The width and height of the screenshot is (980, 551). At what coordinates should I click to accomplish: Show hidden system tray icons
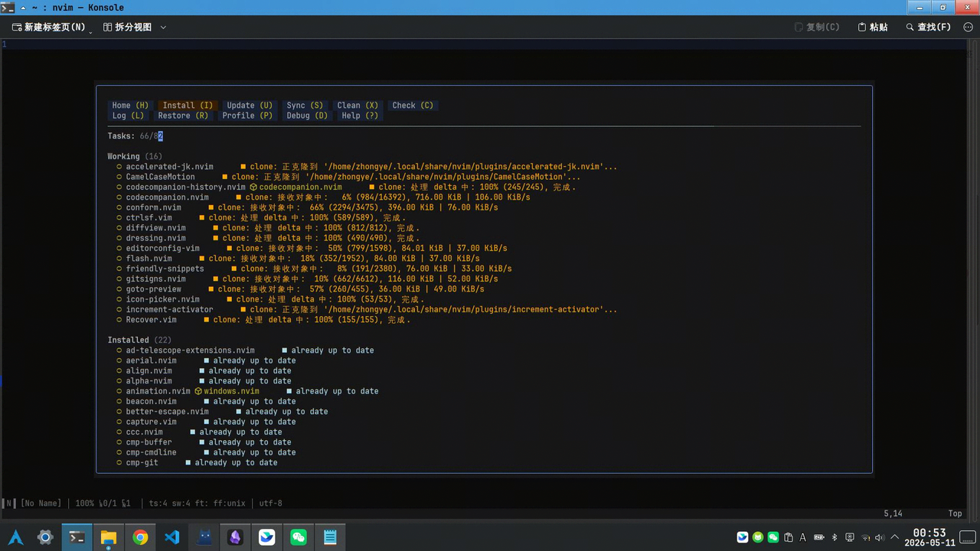tap(895, 537)
